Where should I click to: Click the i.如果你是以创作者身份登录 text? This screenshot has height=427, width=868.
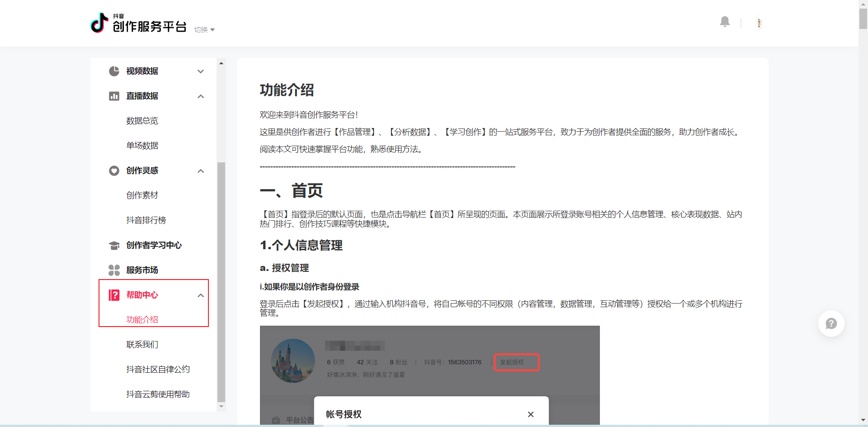[x=309, y=287]
